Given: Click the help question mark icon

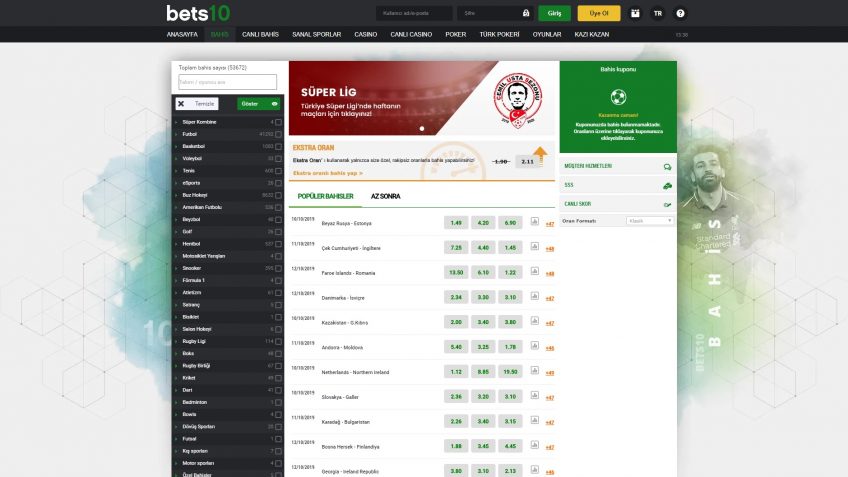Looking at the screenshot, I should pyautogui.click(x=680, y=13).
